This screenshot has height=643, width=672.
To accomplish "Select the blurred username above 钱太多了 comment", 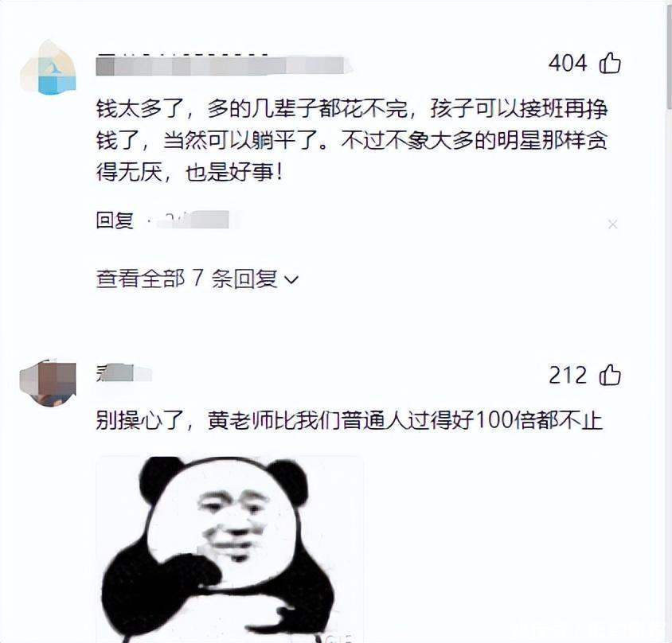I will 223,65.
